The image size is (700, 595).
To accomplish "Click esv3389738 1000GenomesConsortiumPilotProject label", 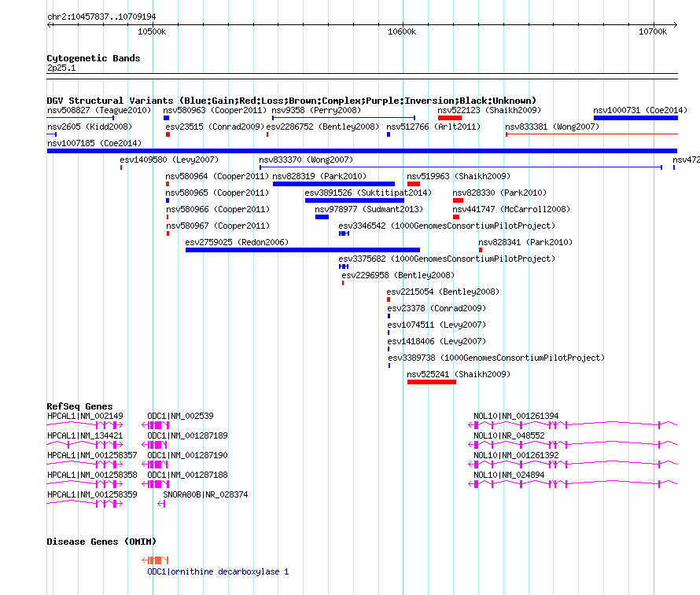I will [496, 358].
